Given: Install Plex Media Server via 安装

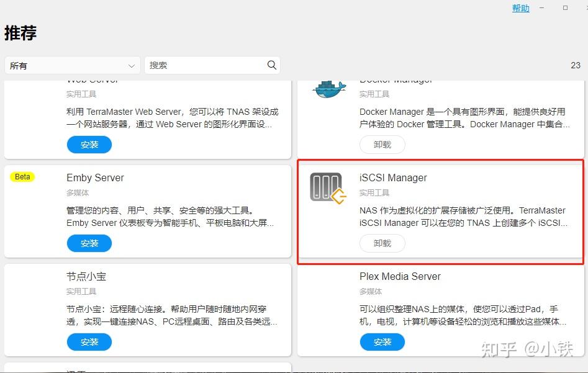Looking at the screenshot, I should pos(382,341).
